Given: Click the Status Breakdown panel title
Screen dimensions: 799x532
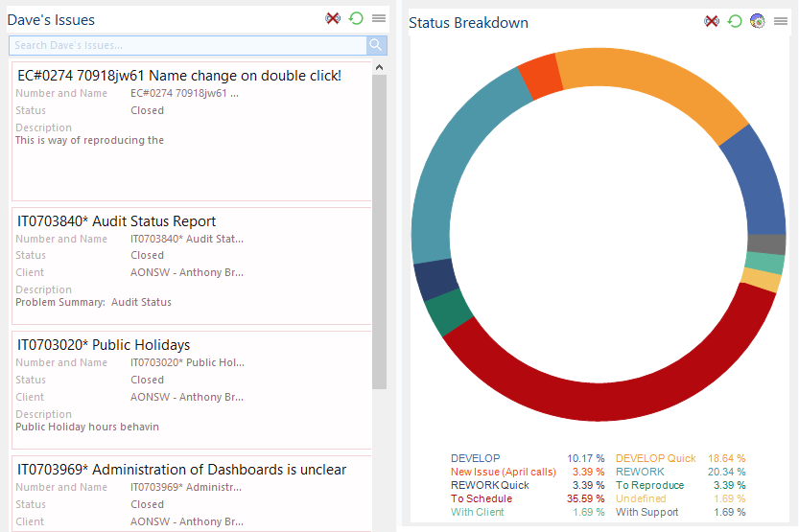Looking at the screenshot, I should 468,23.
